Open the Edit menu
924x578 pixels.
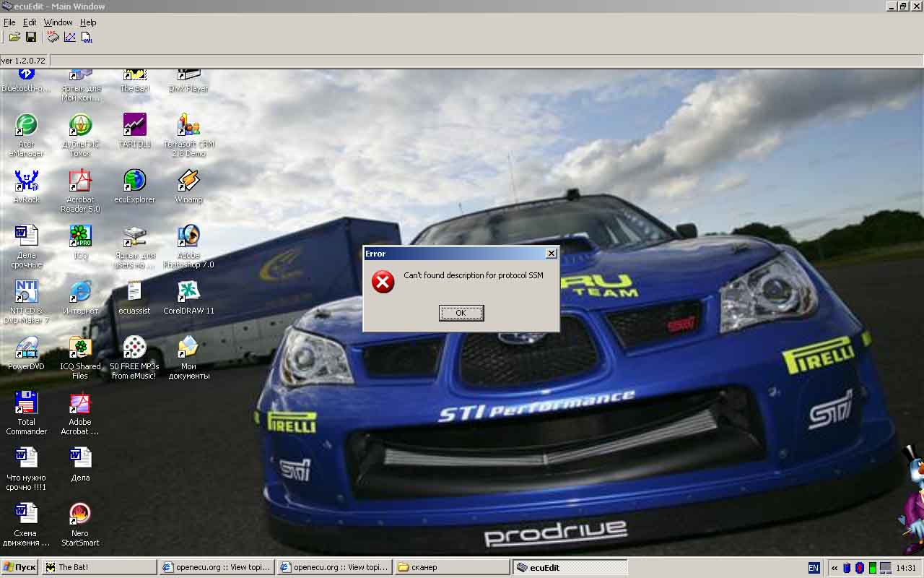point(30,22)
